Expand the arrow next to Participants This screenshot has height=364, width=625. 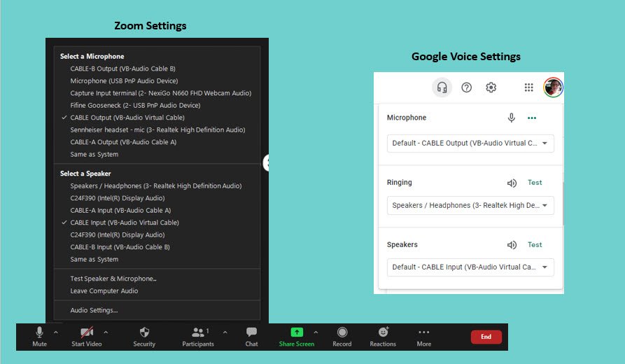225,332
